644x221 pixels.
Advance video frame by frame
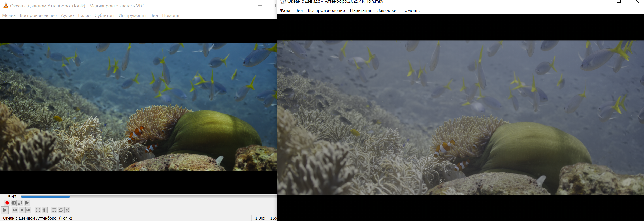pos(27,203)
